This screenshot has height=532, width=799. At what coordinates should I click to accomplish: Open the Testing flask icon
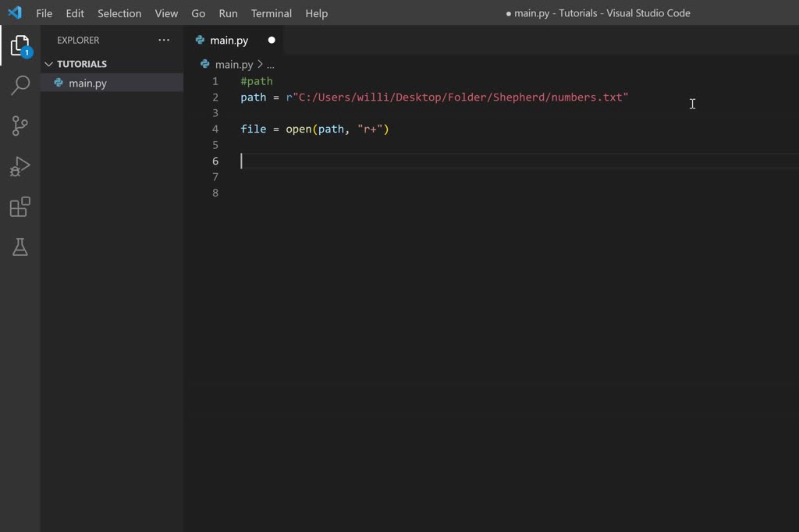20,246
